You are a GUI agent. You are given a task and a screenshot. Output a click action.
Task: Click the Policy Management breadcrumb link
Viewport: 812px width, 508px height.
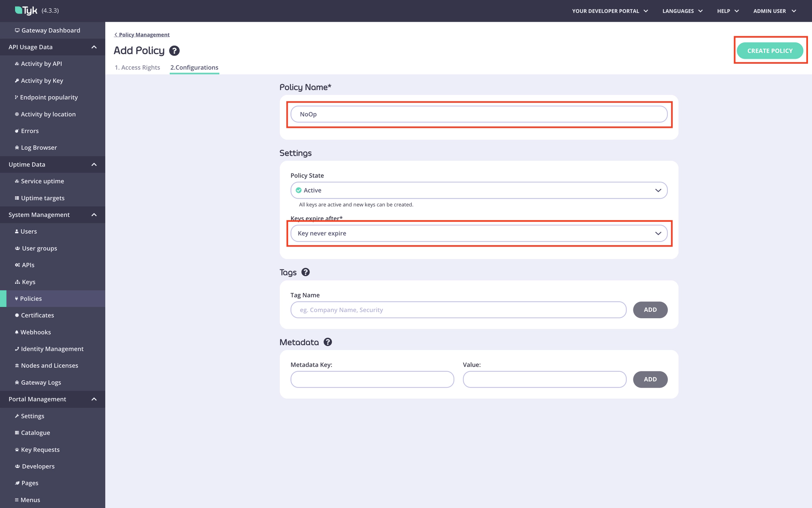[x=142, y=35]
